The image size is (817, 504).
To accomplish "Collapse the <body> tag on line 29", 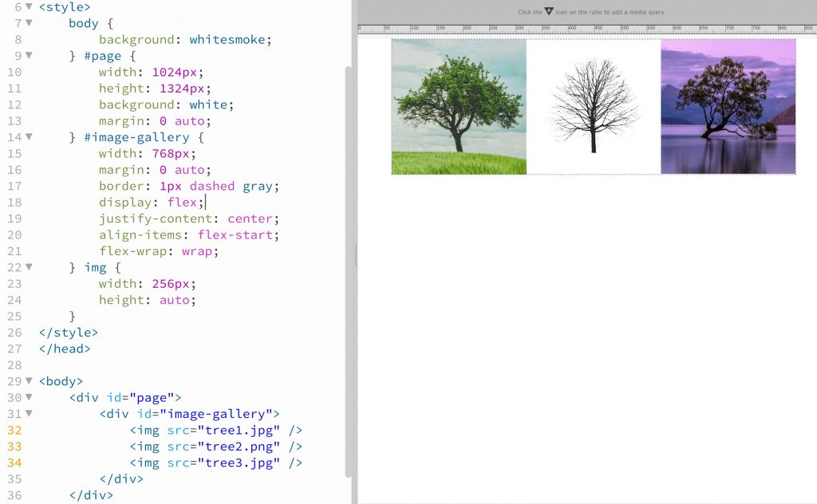I will pos(30,380).
